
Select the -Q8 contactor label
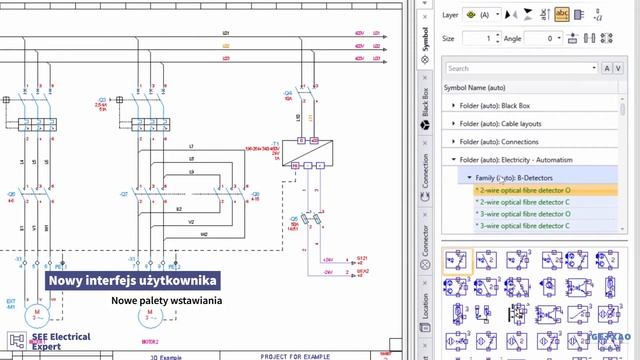[x=255, y=194]
